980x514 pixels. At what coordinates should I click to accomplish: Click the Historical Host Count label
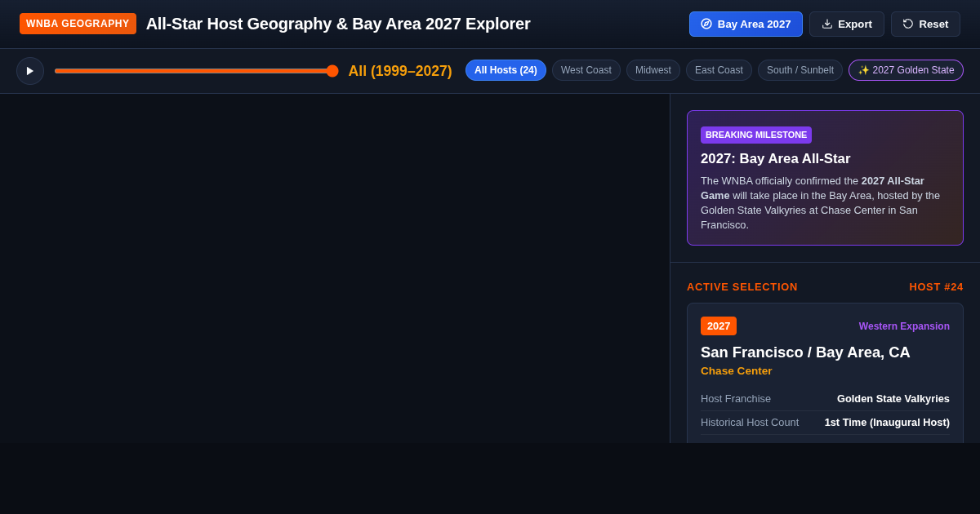[x=750, y=423]
